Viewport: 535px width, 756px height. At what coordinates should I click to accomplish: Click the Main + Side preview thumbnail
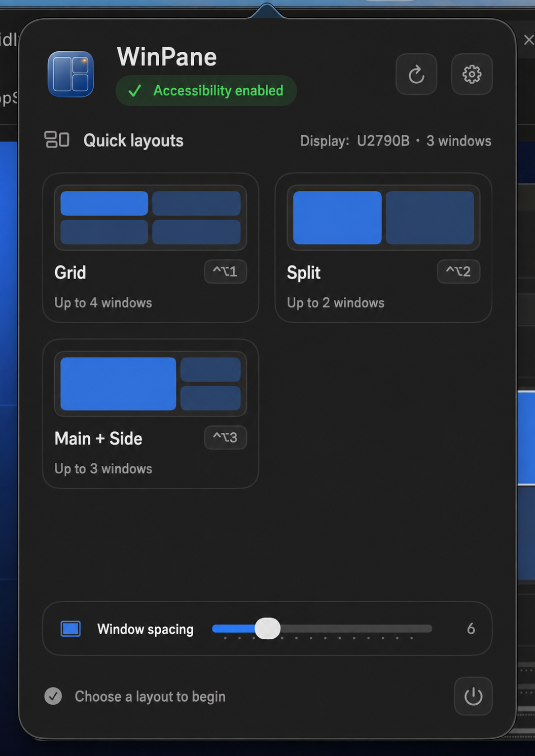(x=151, y=384)
